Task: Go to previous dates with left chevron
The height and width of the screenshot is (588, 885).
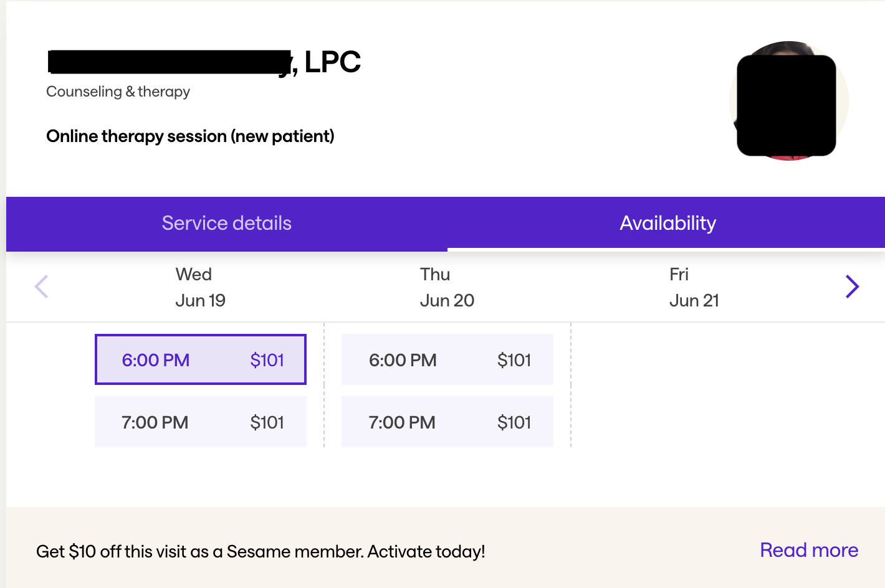Action: tap(42, 287)
